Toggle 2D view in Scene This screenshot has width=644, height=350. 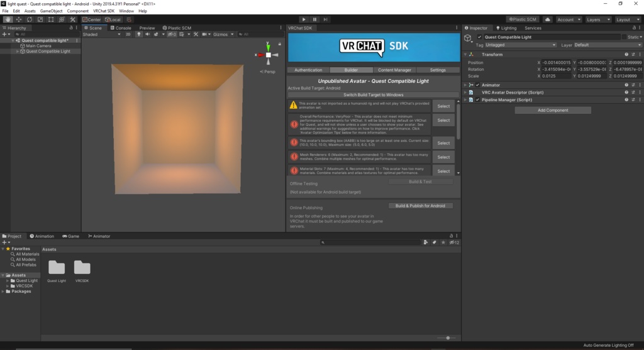128,34
